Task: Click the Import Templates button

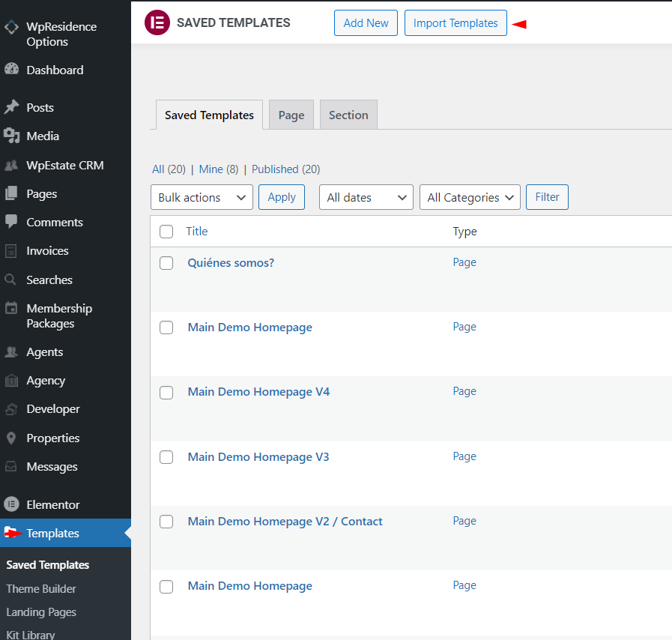Action: (x=455, y=22)
